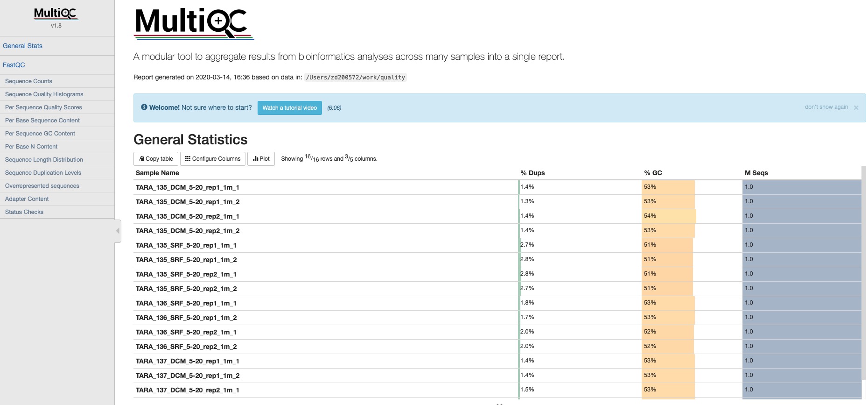This screenshot has height=405, width=868.
Task: Click the large MultiQC header logo
Action: pos(194,23)
